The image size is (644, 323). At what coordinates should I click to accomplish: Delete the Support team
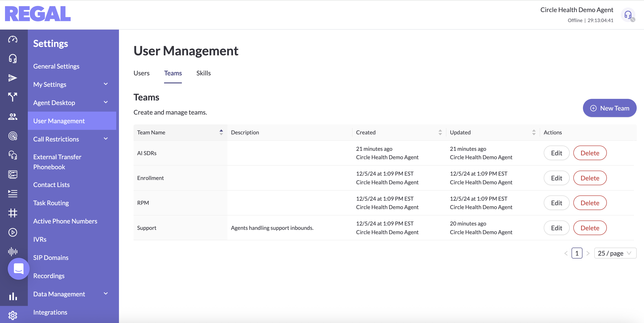pyautogui.click(x=590, y=228)
